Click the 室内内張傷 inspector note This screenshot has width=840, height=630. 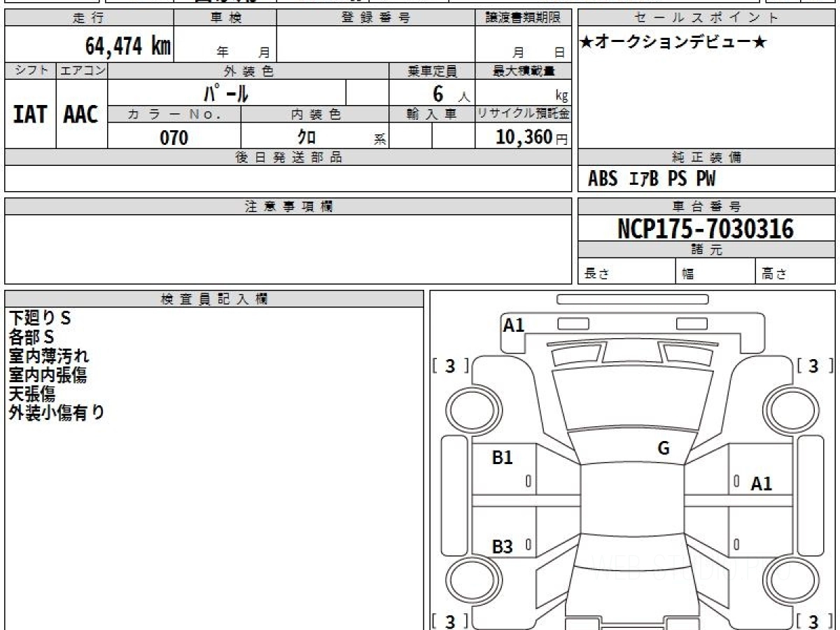point(48,375)
